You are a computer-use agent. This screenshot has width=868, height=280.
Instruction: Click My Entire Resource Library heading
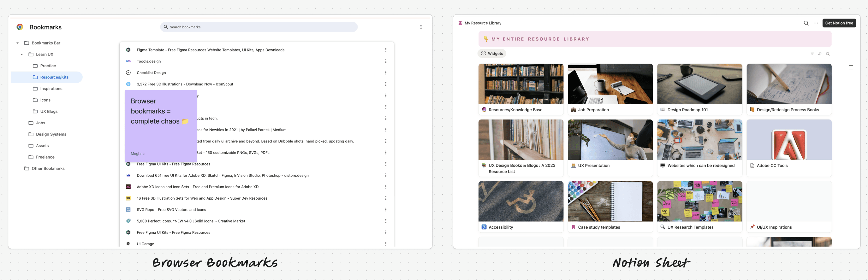(540, 39)
